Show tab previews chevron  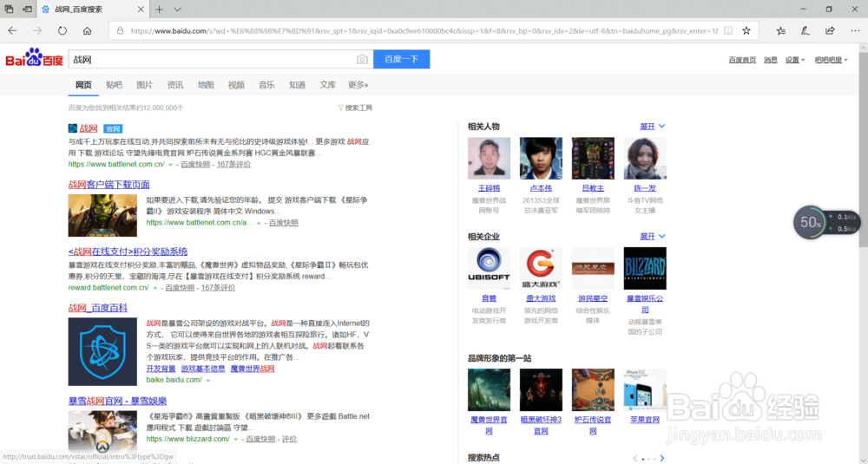click(177, 10)
